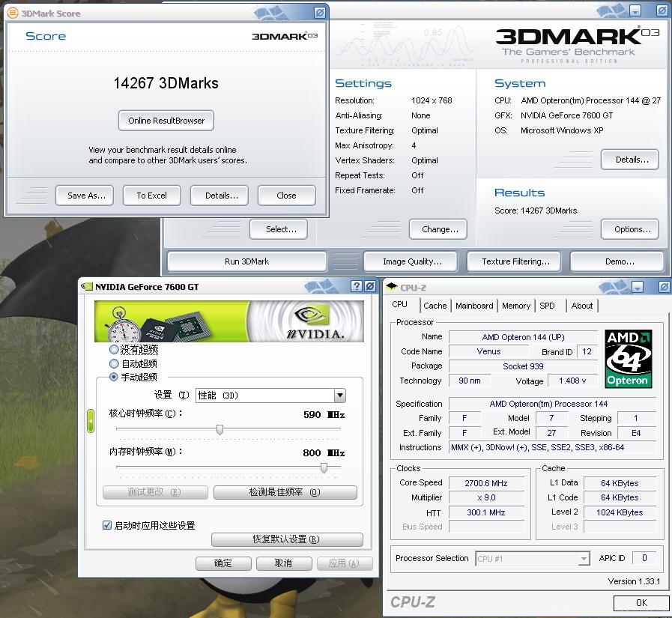Click the AMD 64 Opteron logo
Viewport: 672px width, 618px height.
[628, 359]
